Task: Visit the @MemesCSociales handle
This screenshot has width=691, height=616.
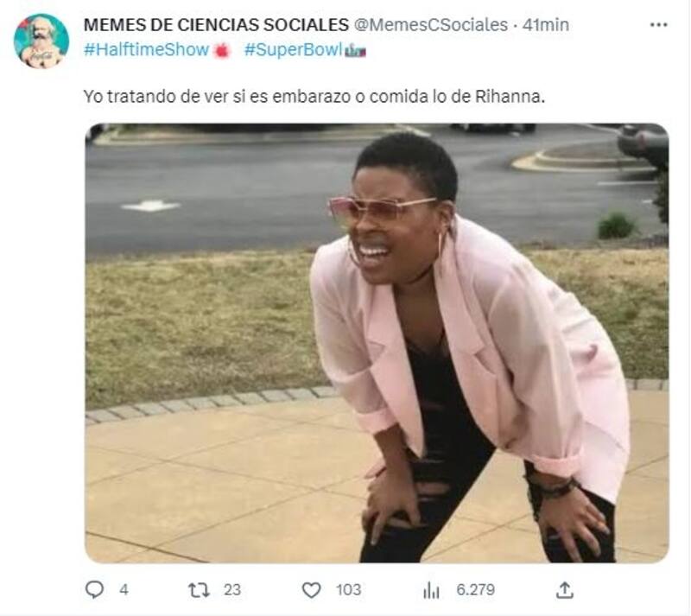Action: tap(431, 25)
